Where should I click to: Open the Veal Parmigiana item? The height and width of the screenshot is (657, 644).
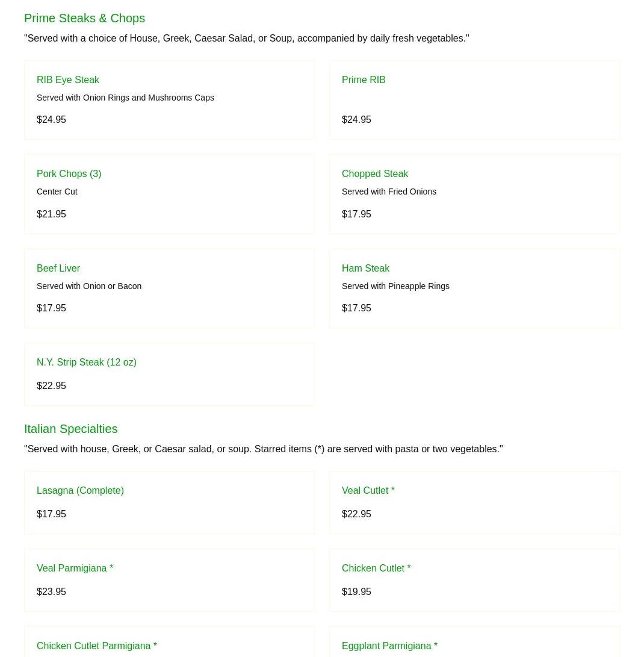tap(75, 568)
